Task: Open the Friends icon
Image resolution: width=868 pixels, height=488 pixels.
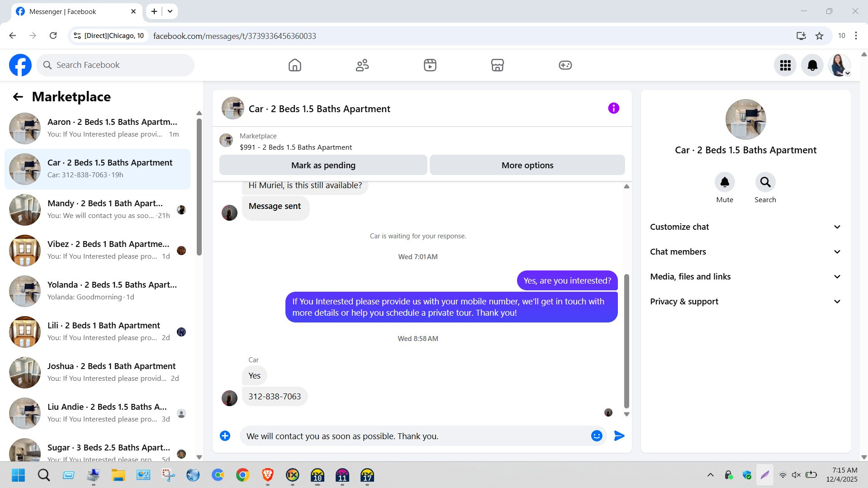Action: tap(362, 65)
